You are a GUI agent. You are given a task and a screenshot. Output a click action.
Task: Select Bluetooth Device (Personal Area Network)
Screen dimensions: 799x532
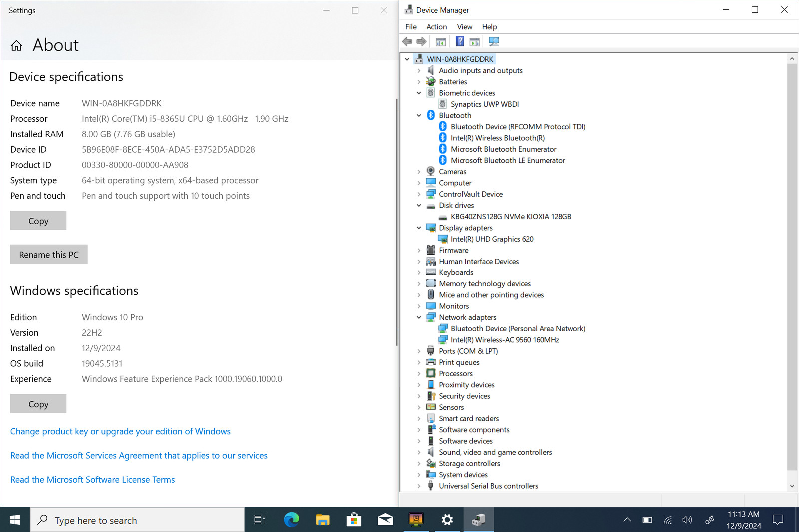[x=518, y=329]
